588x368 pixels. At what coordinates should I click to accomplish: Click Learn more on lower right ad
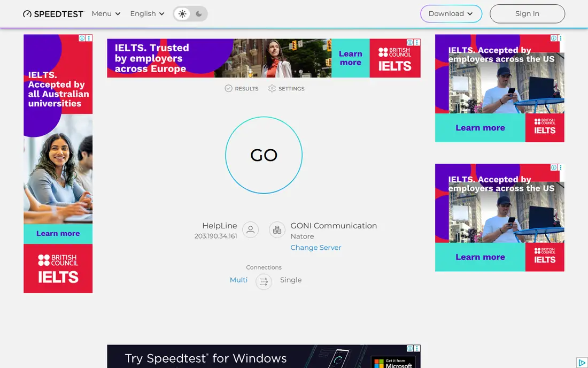[480, 257]
